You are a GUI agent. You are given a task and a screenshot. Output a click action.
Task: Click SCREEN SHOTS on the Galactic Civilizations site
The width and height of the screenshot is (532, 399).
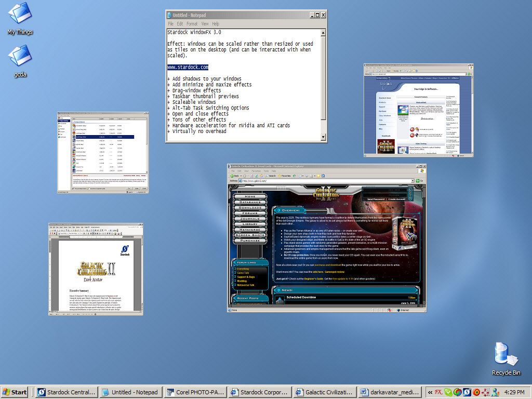[250, 235]
